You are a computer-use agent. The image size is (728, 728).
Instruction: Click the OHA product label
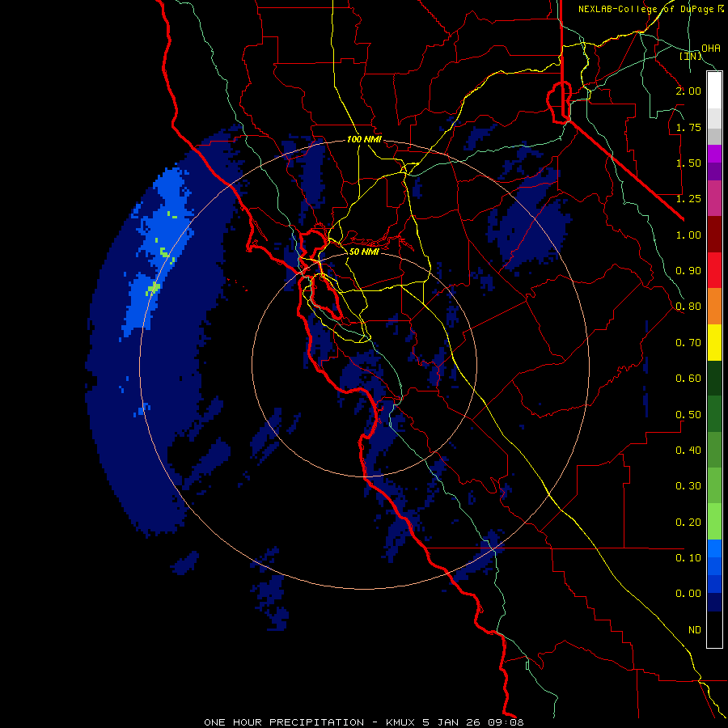point(711,49)
